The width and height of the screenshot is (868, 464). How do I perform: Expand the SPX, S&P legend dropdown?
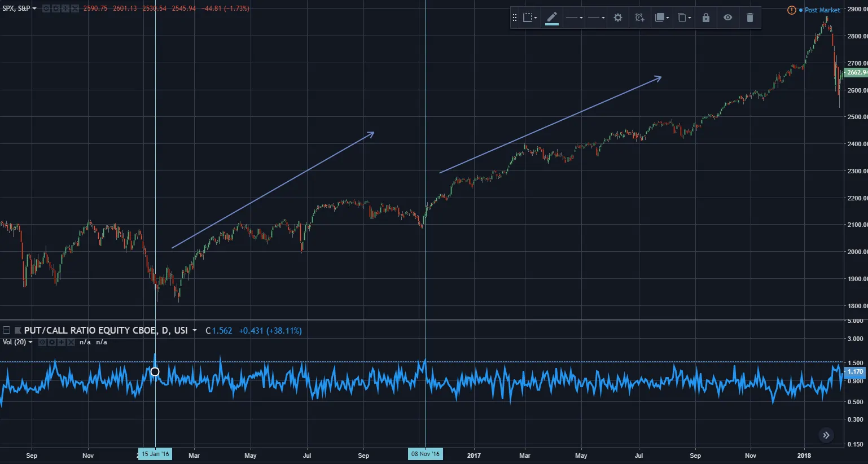coord(34,8)
